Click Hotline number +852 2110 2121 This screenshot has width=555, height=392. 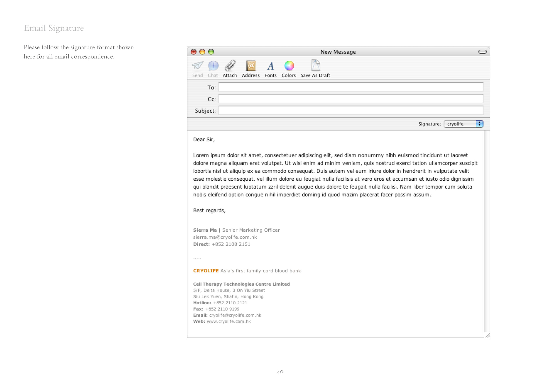click(x=230, y=303)
